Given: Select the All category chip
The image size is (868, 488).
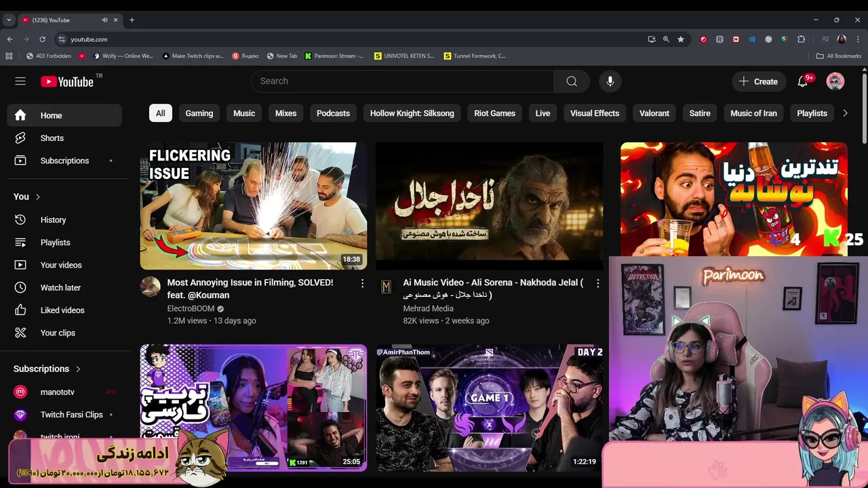Looking at the screenshot, I should [x=161, y=113].
